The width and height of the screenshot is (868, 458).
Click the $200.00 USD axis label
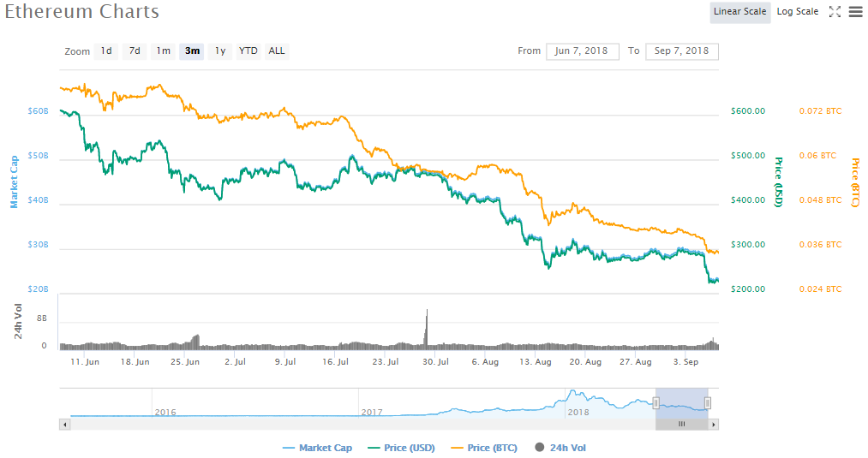748,289
